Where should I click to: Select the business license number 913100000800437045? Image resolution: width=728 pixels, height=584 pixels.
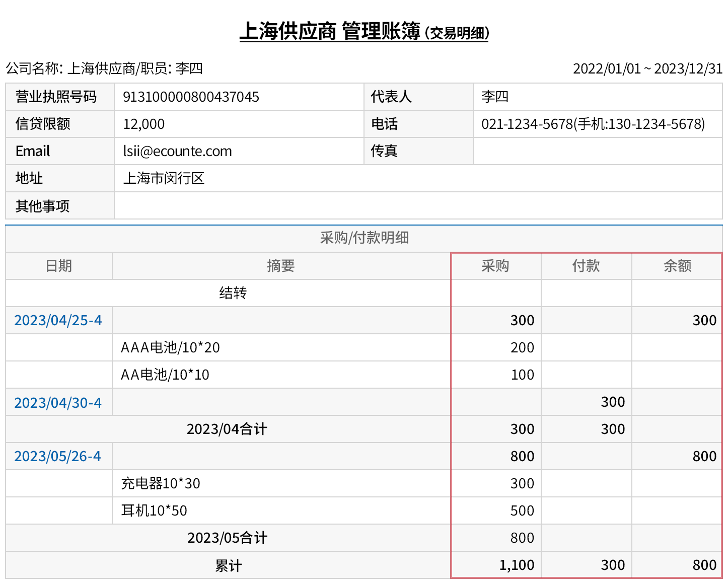191,97
